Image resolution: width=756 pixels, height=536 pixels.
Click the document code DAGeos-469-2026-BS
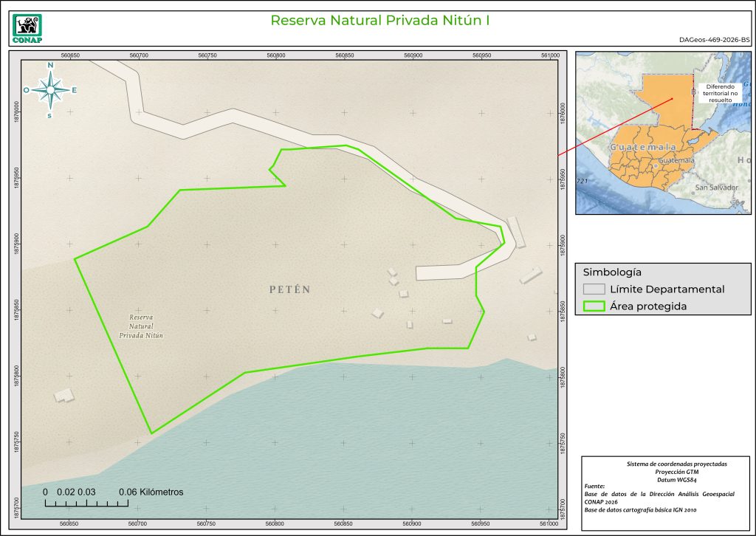[713, 41]
